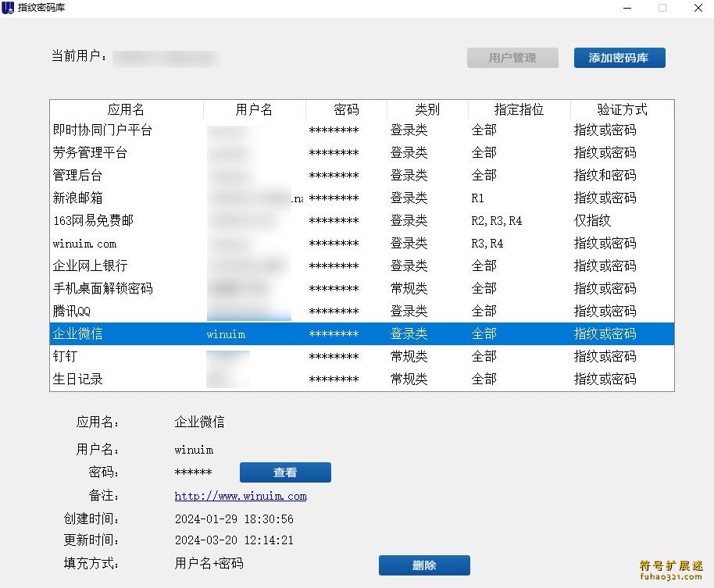Click the 指定指位 column header

point(519,110)
